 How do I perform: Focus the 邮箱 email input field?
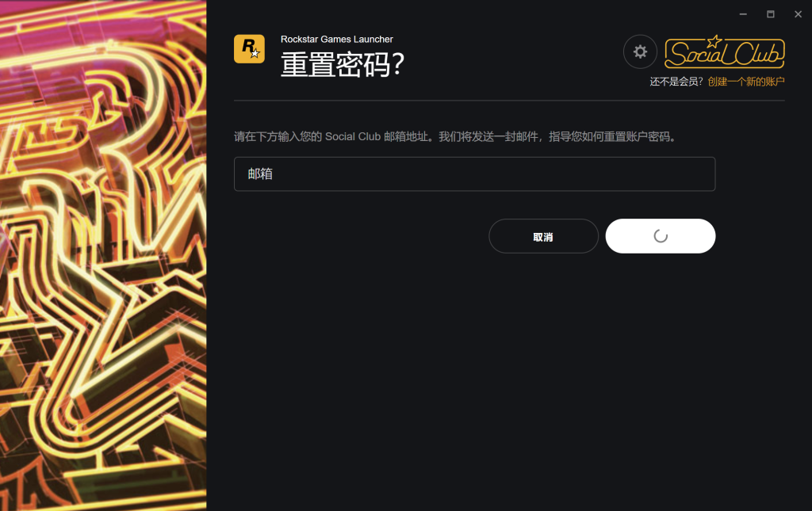pyautogui.click(x=474, y=174)
